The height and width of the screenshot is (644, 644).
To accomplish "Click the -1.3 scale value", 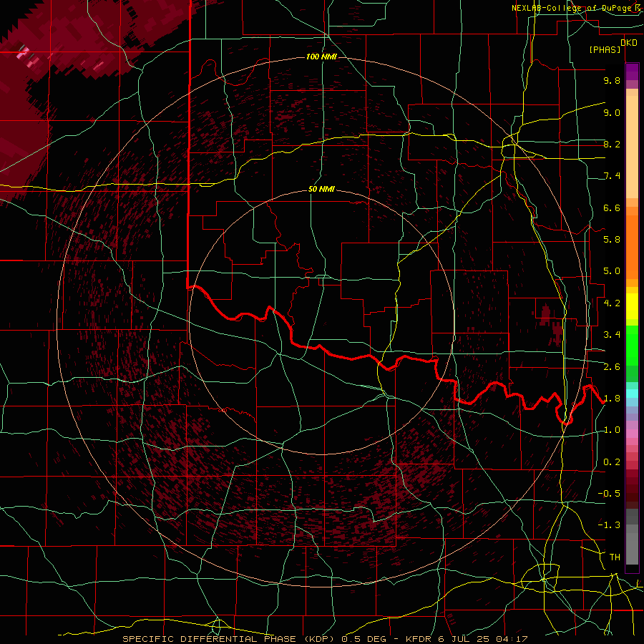I will point(609,525).
